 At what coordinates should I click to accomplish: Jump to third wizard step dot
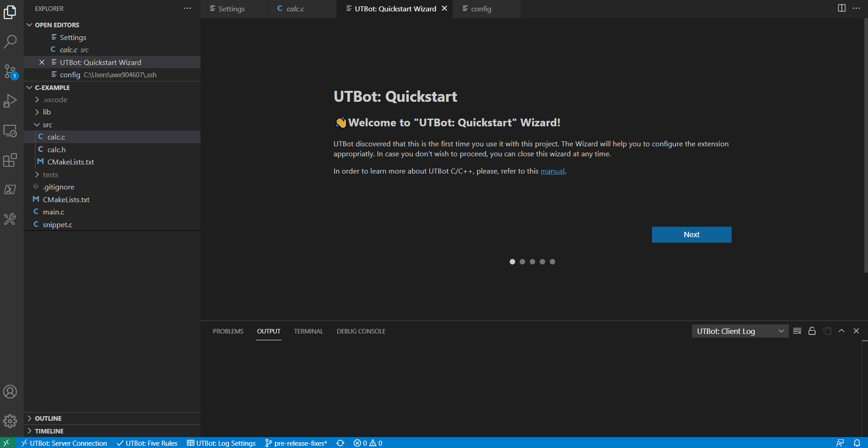tap(532, 262)
